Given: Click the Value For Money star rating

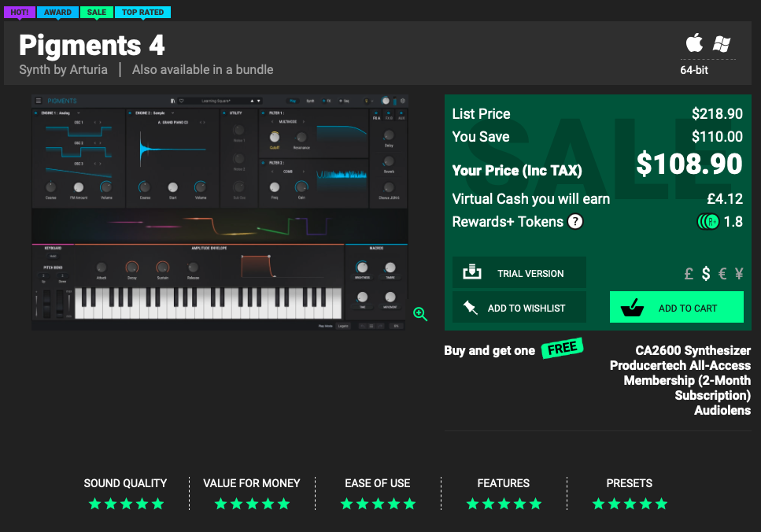Looking at the screenshot, I should point(253,504).
